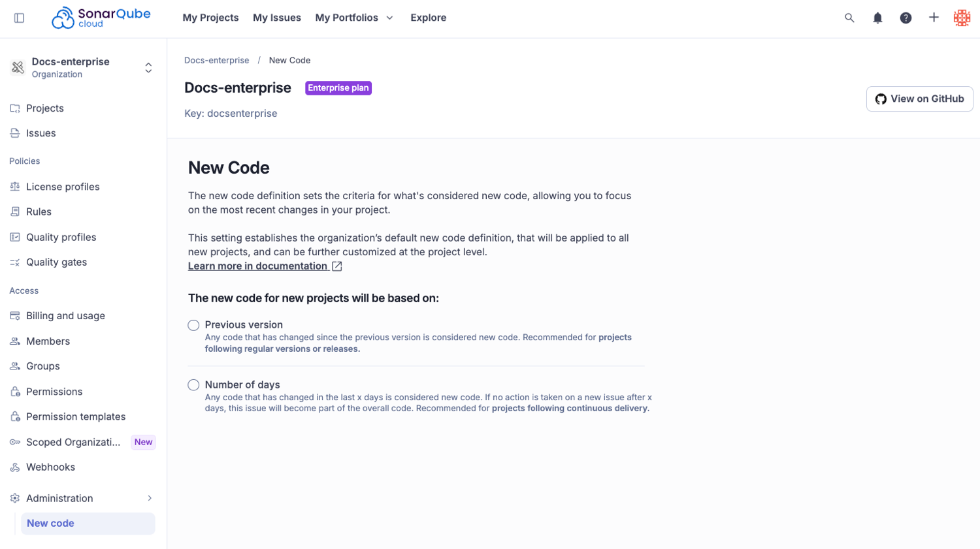Click the Administration gear icon
The height and width of the screenshot is (549, 980).
(15, 498)
